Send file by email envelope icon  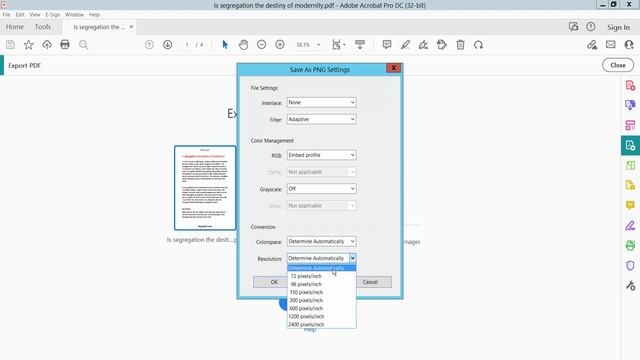pyautogui.click(x=611, y=44)
